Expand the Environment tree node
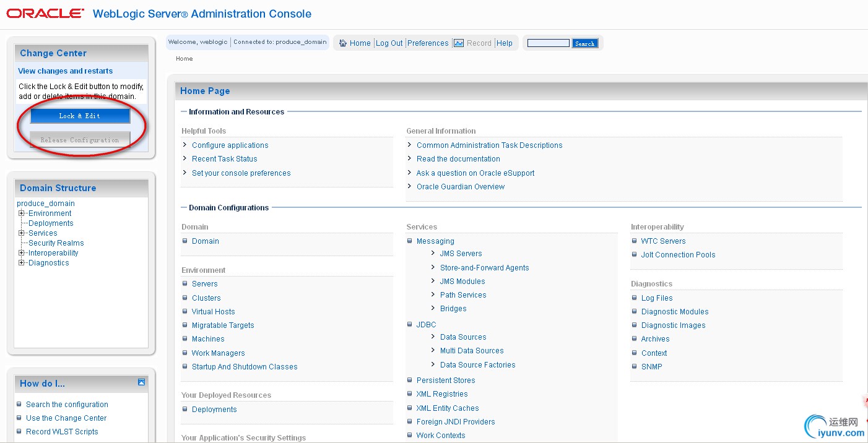This screenshot has height=443, width=868. click(22, 213)
